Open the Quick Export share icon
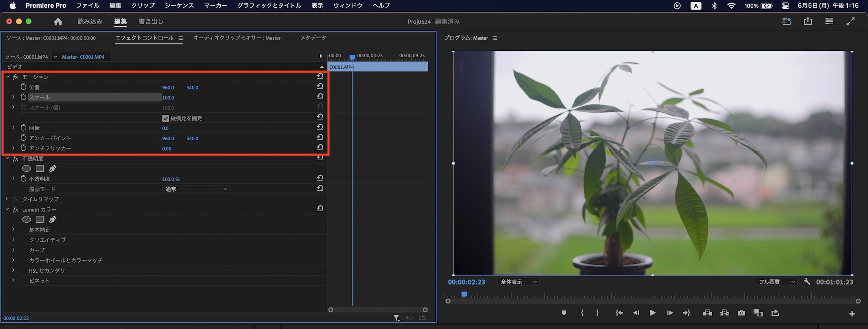This screenshot has width=868, height=329. point(808,21)
